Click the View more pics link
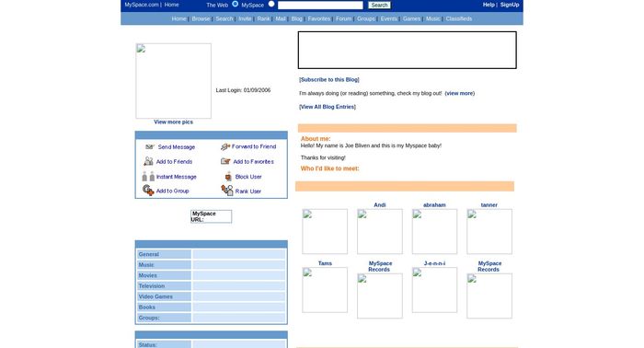644x348 pixels. pos(173,122)
